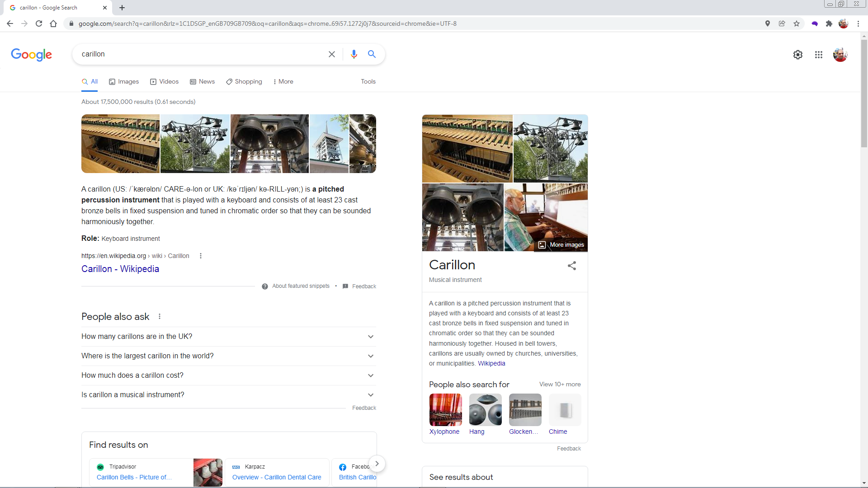Click the voice search microphone icon
Image resolution: width=868 pixels, height=488 pixels.
pos(354,54)
